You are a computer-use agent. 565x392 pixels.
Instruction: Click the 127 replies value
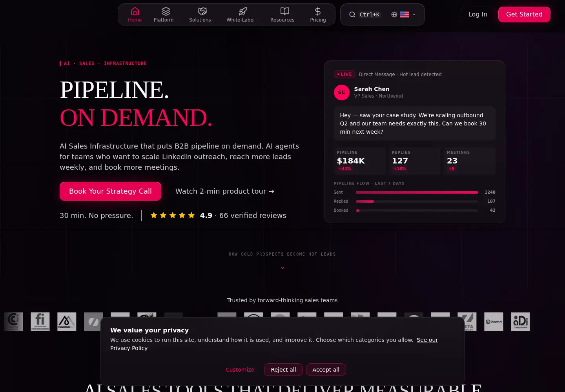(x=400, y=161)
